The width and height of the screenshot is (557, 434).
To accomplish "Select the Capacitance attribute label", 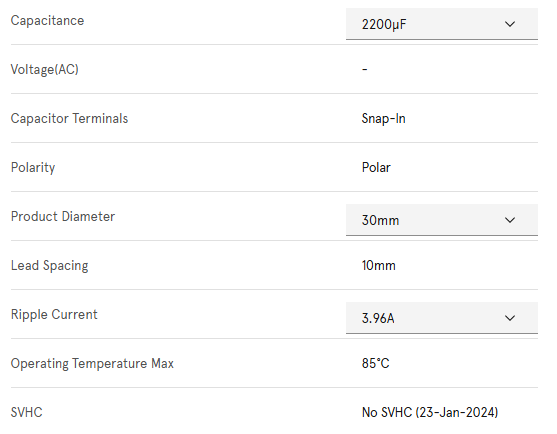I will coord(47,21).
